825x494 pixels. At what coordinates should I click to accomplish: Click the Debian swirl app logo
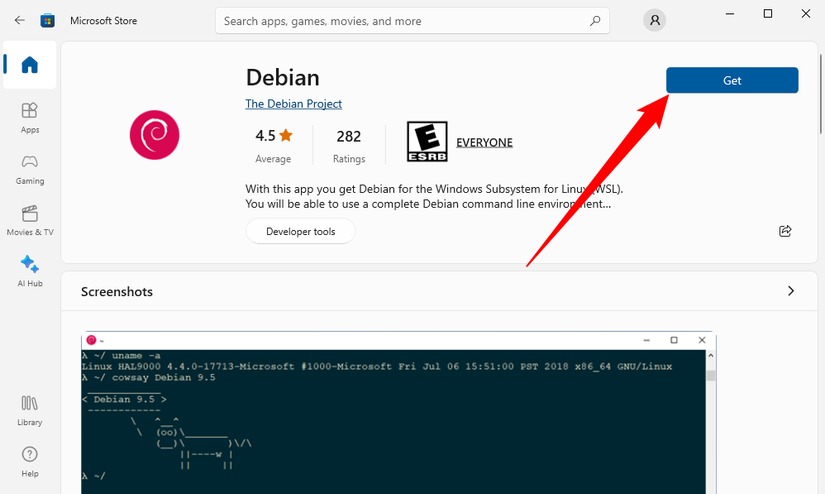(x=154, y=135)
